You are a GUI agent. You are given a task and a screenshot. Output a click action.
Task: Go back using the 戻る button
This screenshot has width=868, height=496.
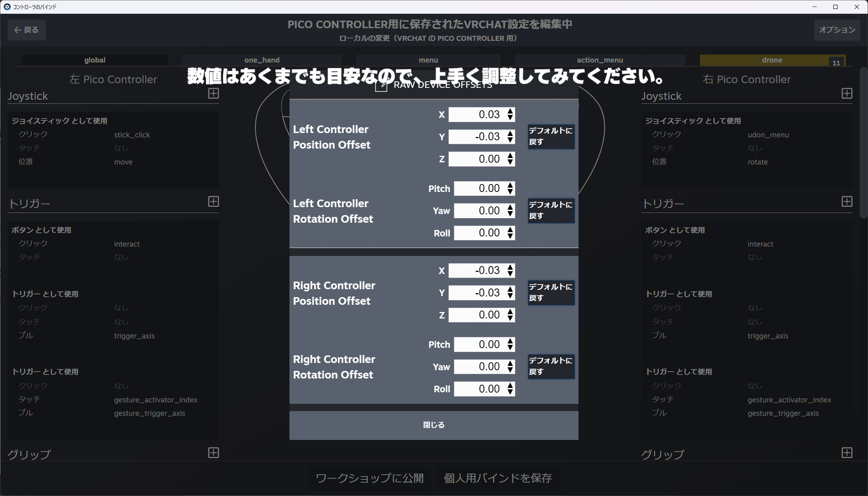(26, 30)
